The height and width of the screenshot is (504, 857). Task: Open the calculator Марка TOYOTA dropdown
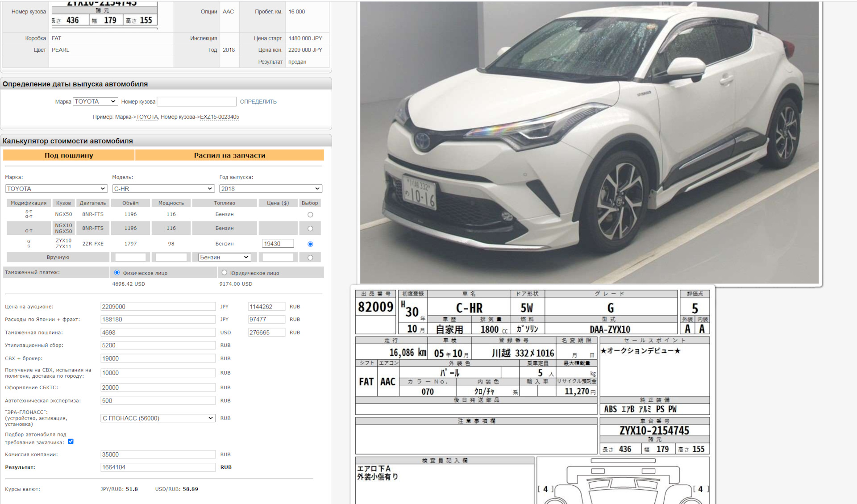pyautogui.click(x=56, y=189)
